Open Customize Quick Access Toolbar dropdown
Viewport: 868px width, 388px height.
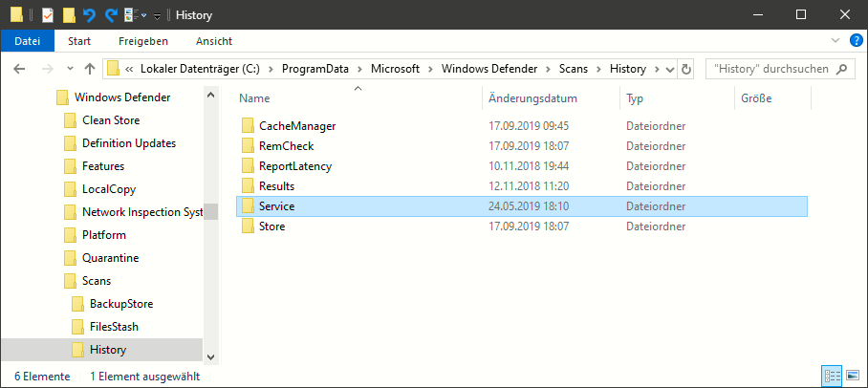(158, 15)
